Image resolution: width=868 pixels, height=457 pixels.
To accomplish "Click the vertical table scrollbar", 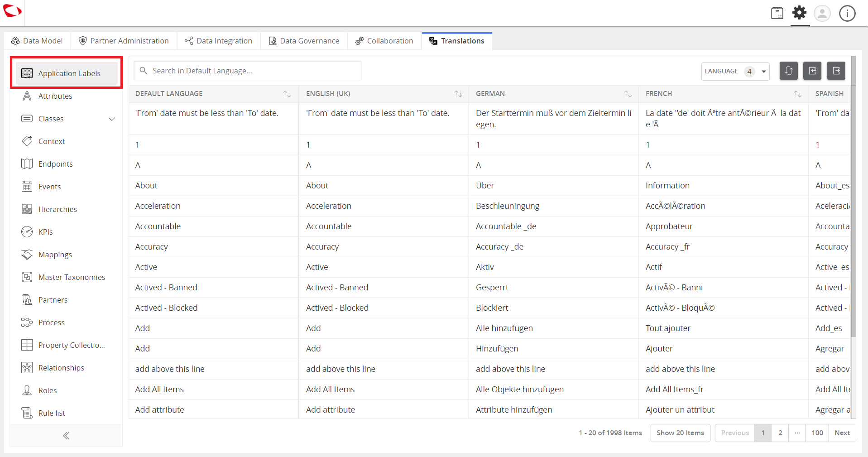I will click(x=854, y=197).
